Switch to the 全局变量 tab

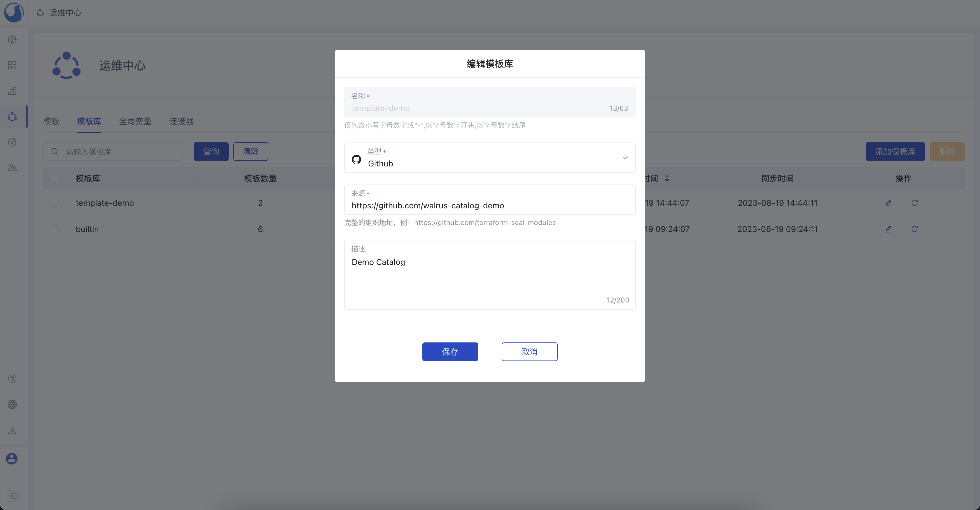(135, 121)
